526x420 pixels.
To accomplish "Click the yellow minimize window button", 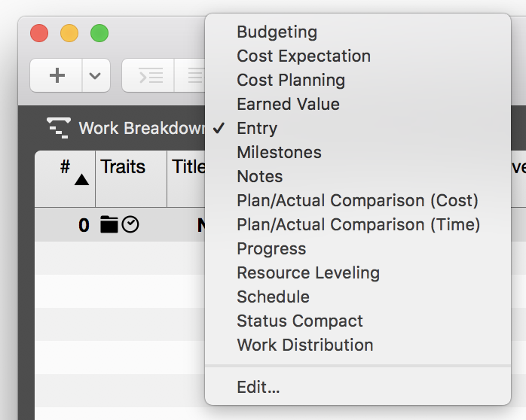I will pyautogui.click(x=69, y=33).
